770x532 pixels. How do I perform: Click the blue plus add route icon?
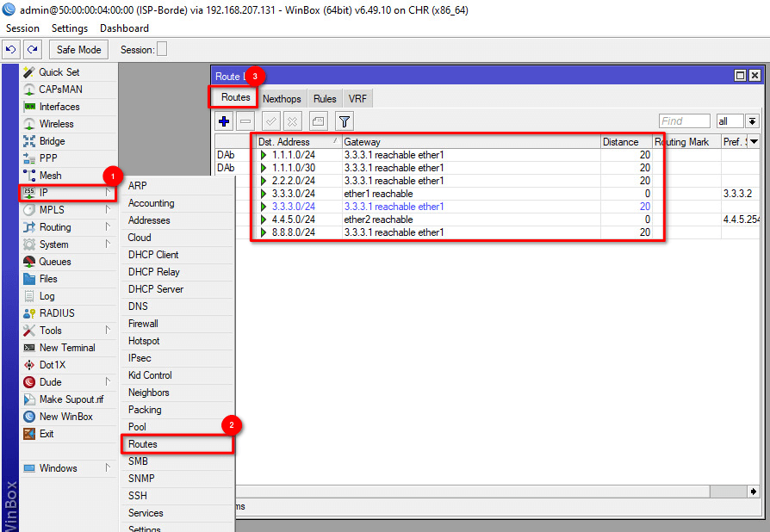(224, 121)
